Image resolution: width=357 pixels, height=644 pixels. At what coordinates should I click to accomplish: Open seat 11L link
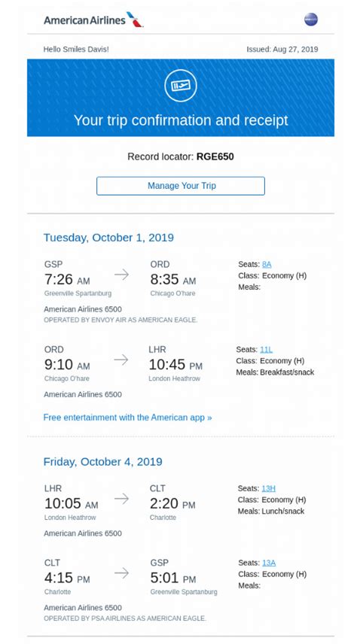click(266, 350)
